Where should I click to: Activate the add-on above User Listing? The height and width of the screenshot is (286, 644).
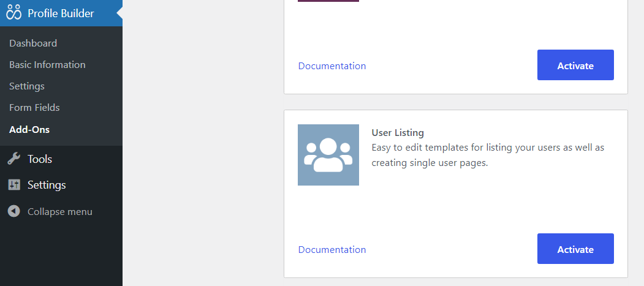(x=575, y=65)
